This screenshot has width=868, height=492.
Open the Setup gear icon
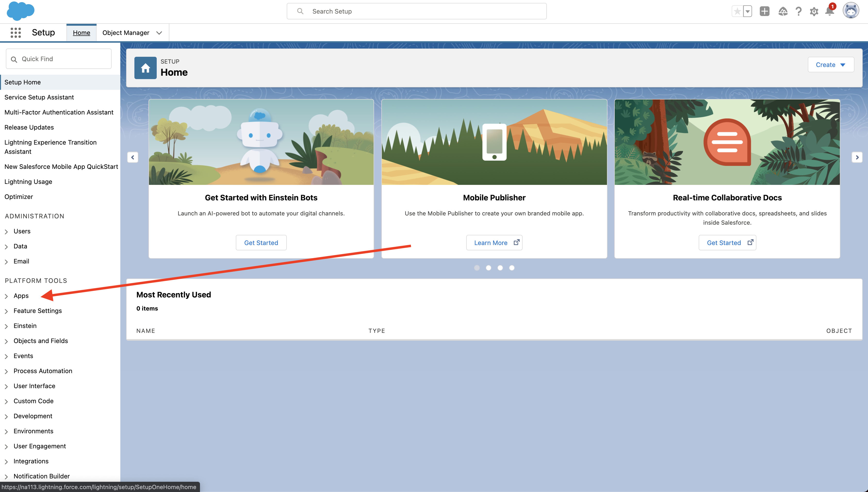(814, 12)
